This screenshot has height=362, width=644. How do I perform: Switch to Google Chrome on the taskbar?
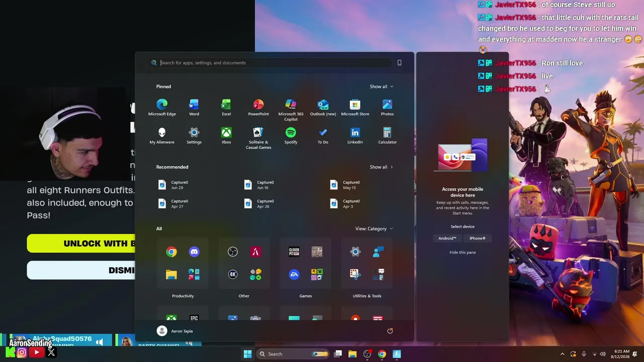[382, 354]
